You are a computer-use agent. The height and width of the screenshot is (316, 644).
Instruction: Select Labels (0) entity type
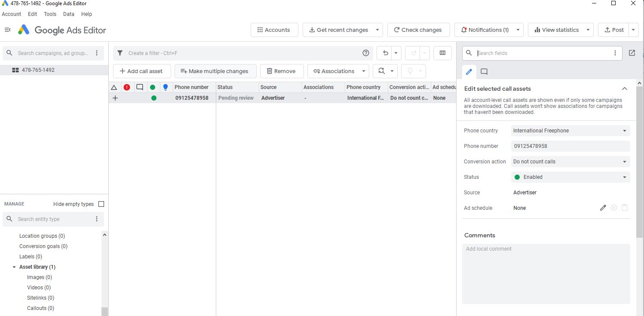pos(31,257)
